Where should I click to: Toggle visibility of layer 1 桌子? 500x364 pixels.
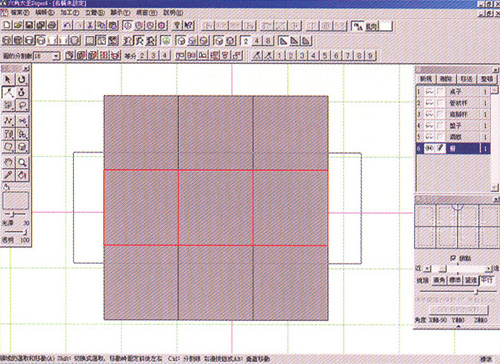[429, 91]
